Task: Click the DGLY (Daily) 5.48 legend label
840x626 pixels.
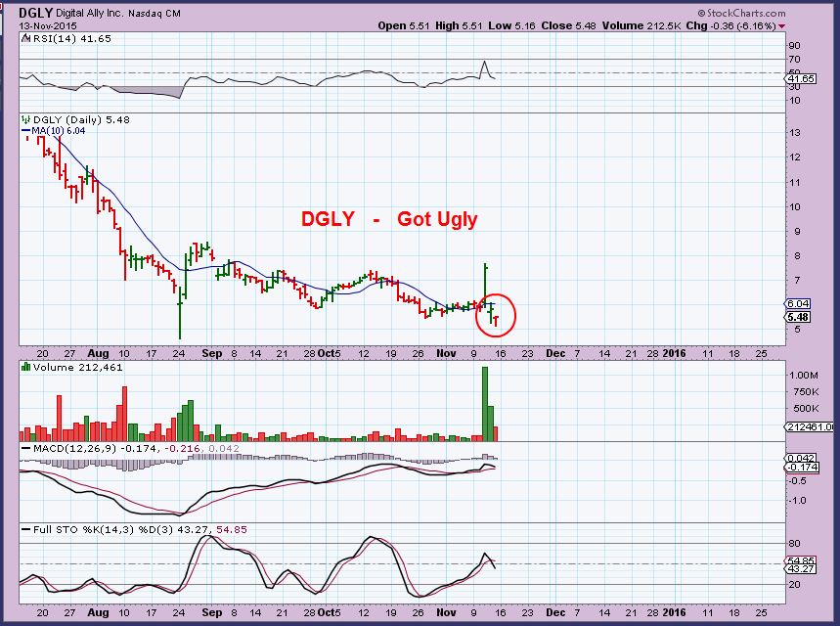Action: [81, 119]
